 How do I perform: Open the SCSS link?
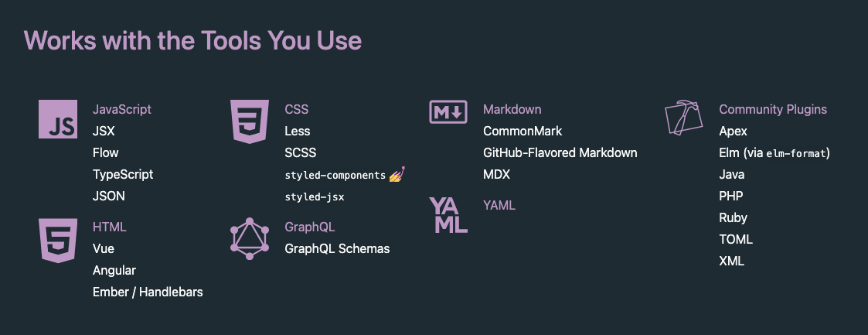coord(301,153)
